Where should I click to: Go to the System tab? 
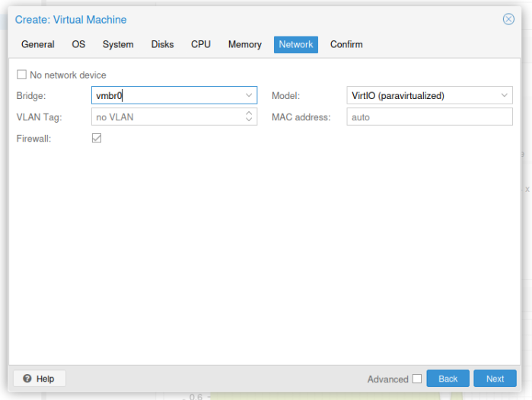(118, 44)
